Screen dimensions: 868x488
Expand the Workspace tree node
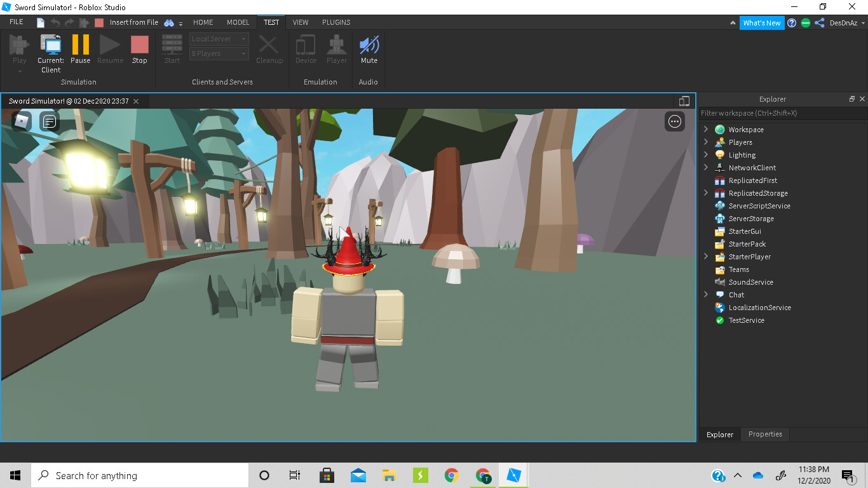[x=705, y=129]
